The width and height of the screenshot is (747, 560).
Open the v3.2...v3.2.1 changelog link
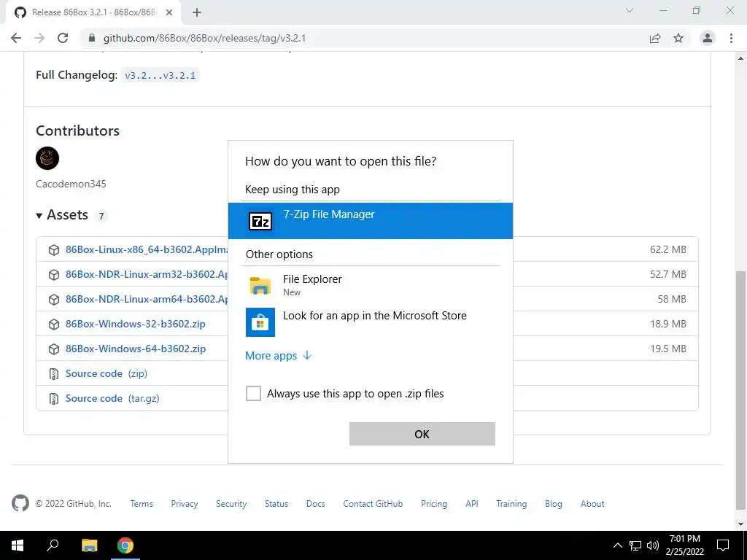pos(160,75)
